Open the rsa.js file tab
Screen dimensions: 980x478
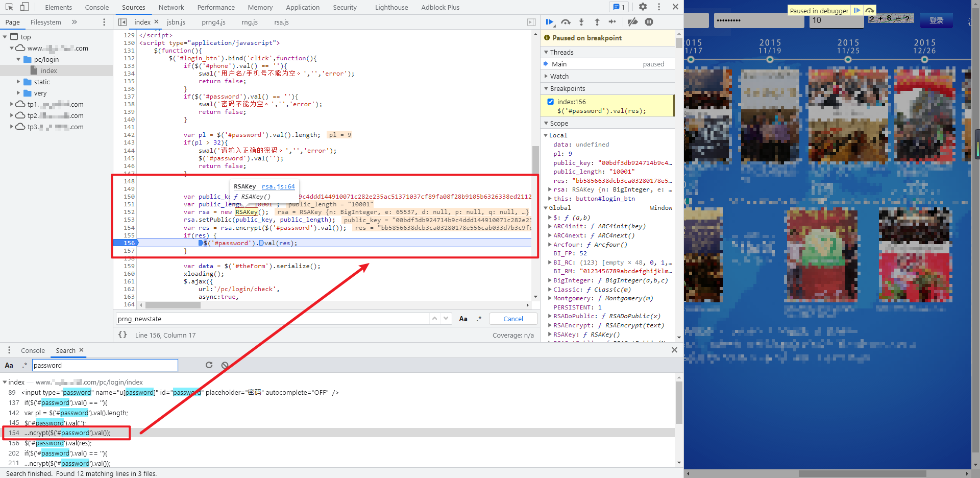(x=281, y=22)
